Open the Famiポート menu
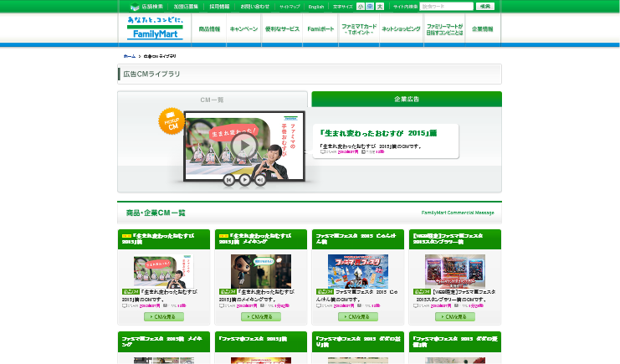 [x=320, y=29]
